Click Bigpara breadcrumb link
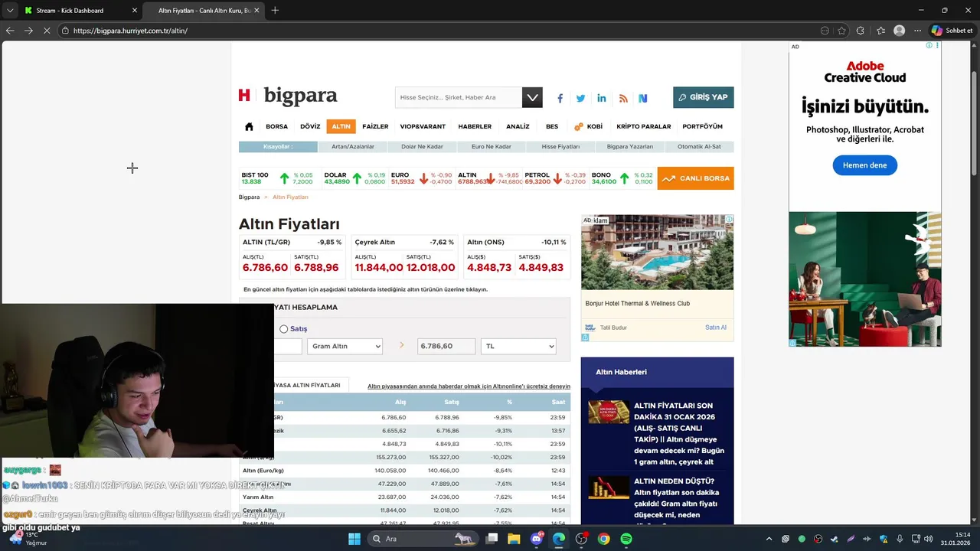The image size is (980, 551). tap(249, 197)
